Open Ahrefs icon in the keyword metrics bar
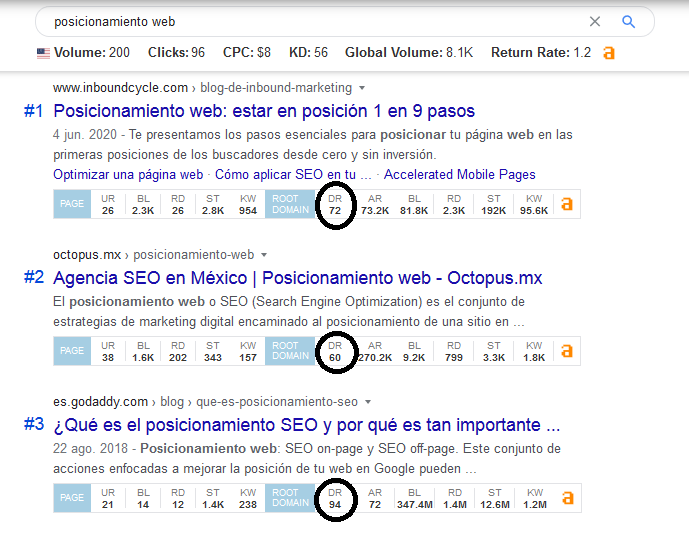The width and height of the screenshot is (689, 535). coord(609,53)
